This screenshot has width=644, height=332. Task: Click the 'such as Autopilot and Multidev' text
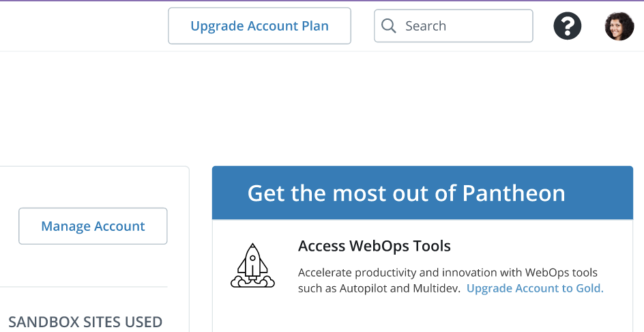[379, 288]
